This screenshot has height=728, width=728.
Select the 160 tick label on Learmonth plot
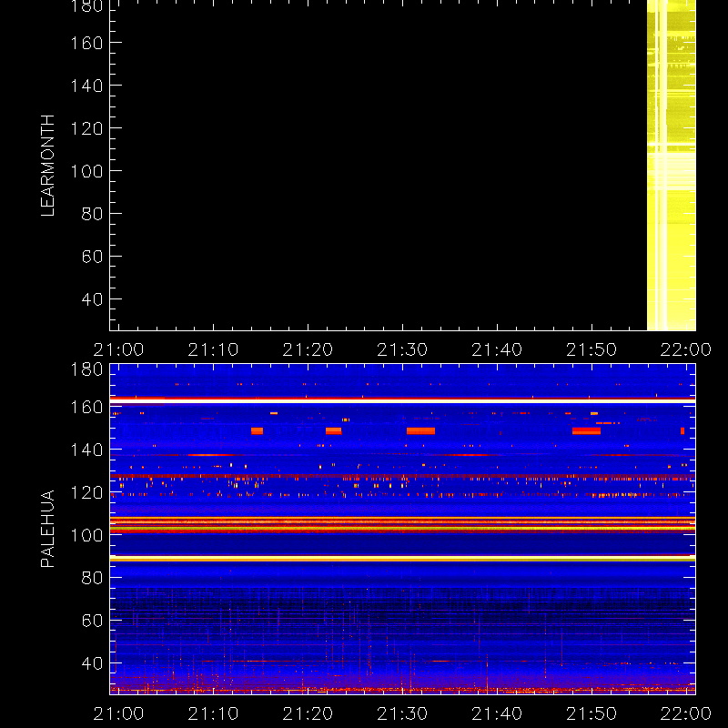(x=86, y=43)
